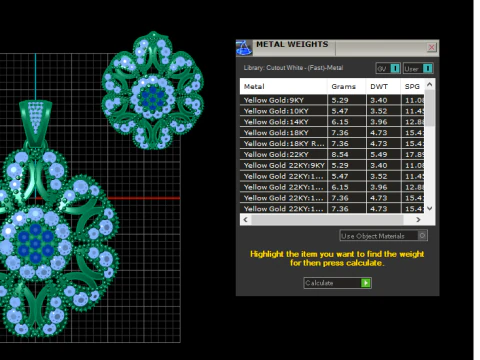Click the Metal Weights scale icon
This screenshot has width=480, height=360.
244,47
